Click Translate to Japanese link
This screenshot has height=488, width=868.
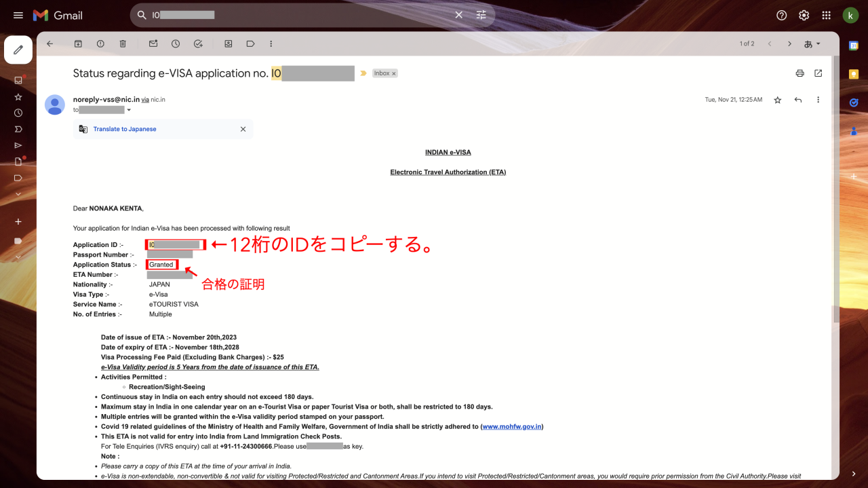coord(125,129)
